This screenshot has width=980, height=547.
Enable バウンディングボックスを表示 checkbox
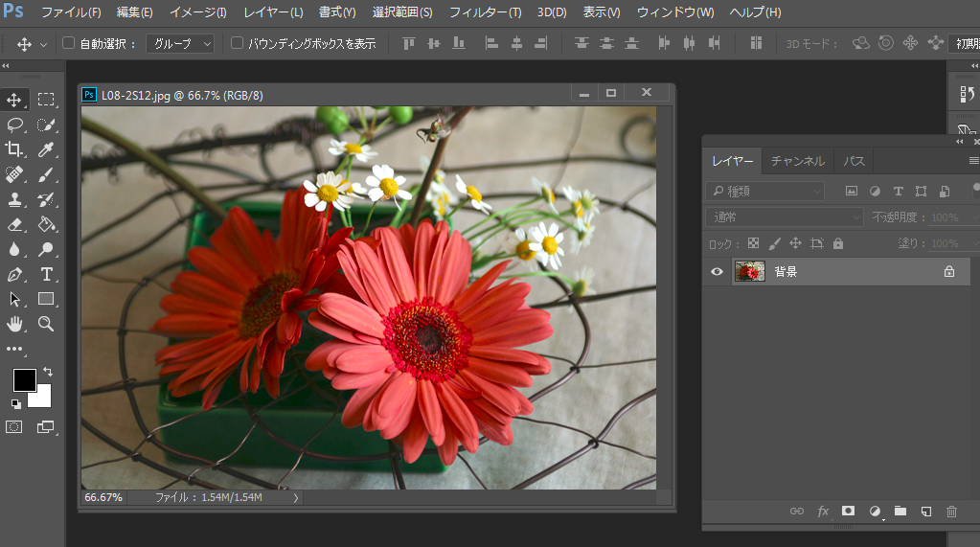[x=238, y=43]
